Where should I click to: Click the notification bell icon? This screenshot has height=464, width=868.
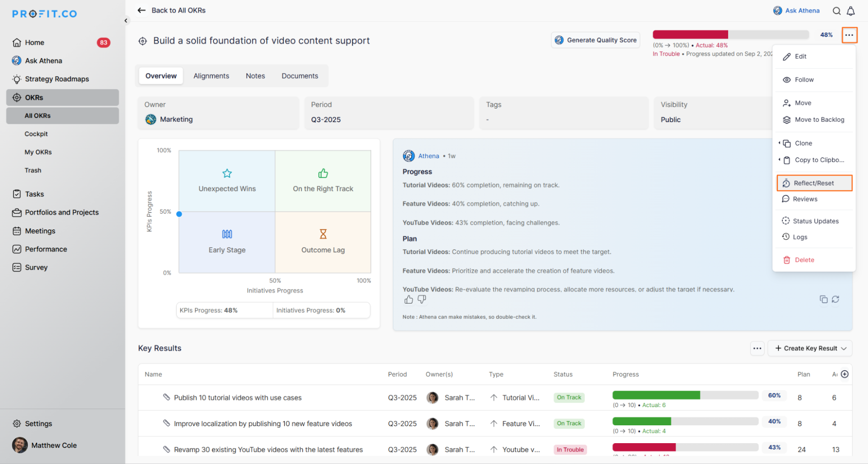coord(851,11)
